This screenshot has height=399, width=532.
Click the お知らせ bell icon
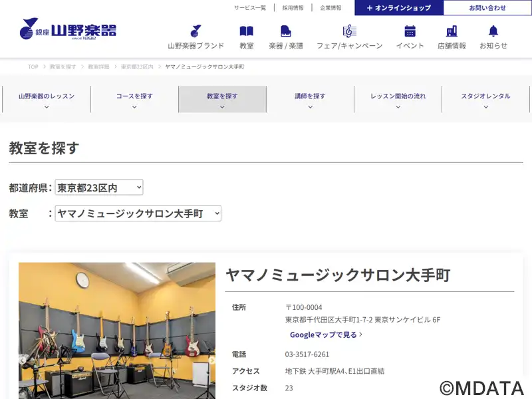coord(493,31)
